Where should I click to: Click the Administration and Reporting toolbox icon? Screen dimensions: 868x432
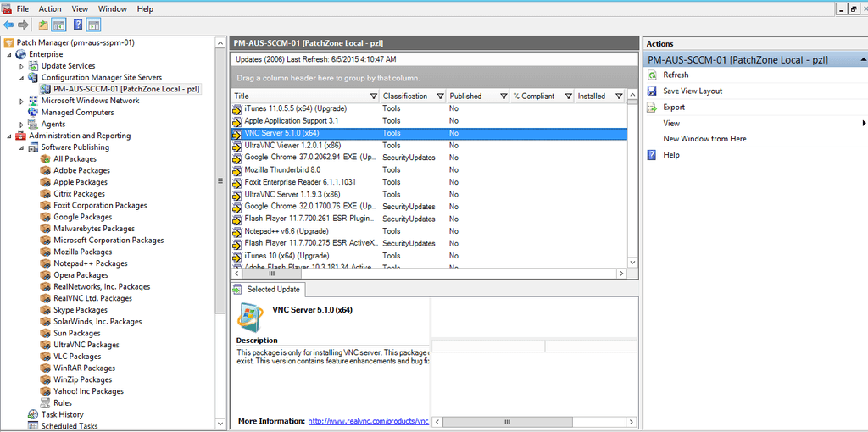[21, 136]
